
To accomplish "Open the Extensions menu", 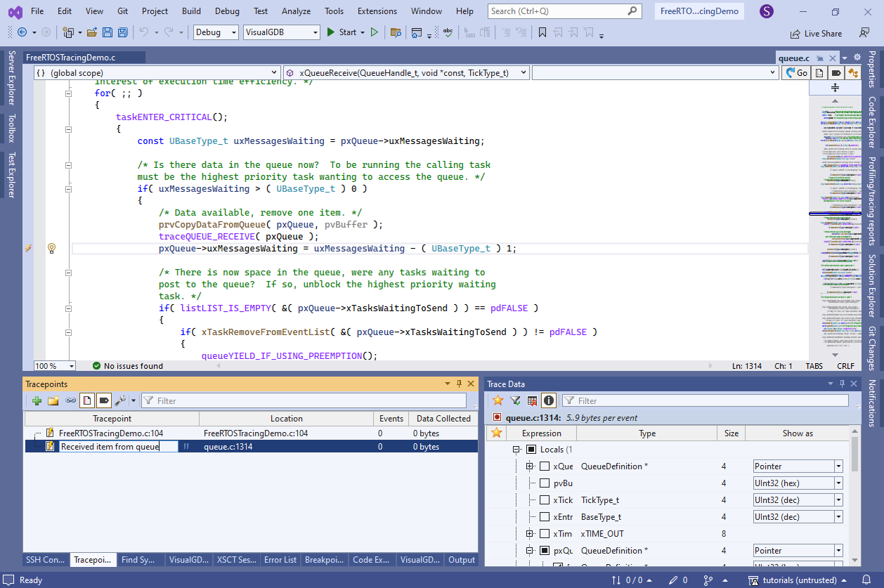I will pos(377,11).
